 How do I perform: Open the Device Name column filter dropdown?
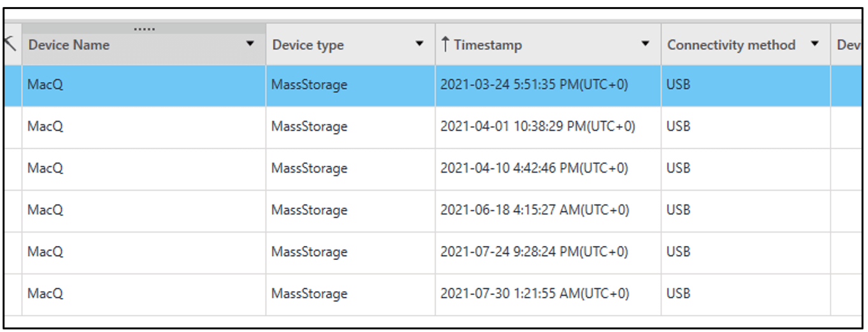click(250, 45)
